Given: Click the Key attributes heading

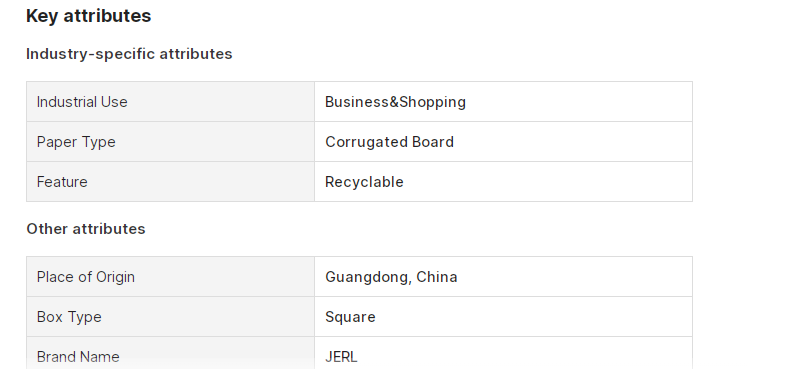Looking at the screenshot, I should [x=88, y=16].
